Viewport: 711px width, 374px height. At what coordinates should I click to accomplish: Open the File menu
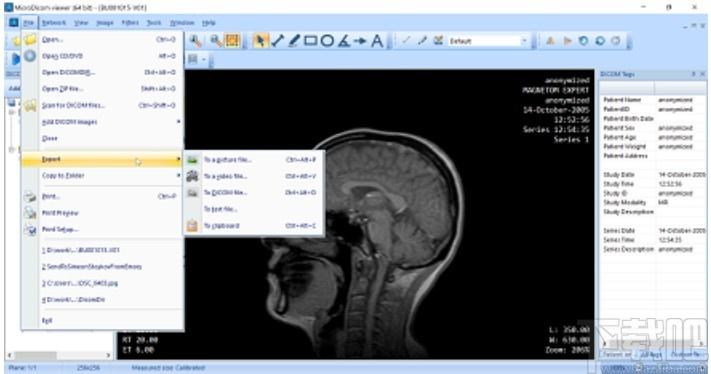point(28,23)
